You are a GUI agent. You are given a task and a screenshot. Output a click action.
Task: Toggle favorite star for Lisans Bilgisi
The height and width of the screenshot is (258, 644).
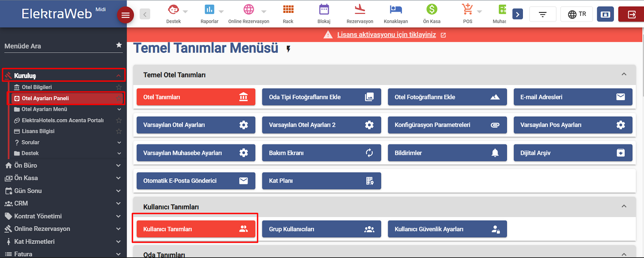[x=119, y=131]
